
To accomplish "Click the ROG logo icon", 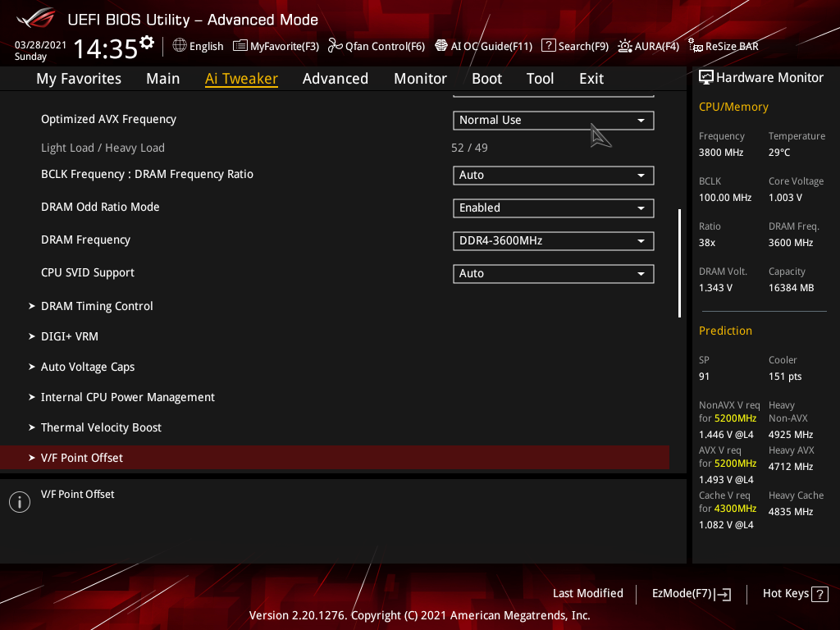I will click(36, 19).
